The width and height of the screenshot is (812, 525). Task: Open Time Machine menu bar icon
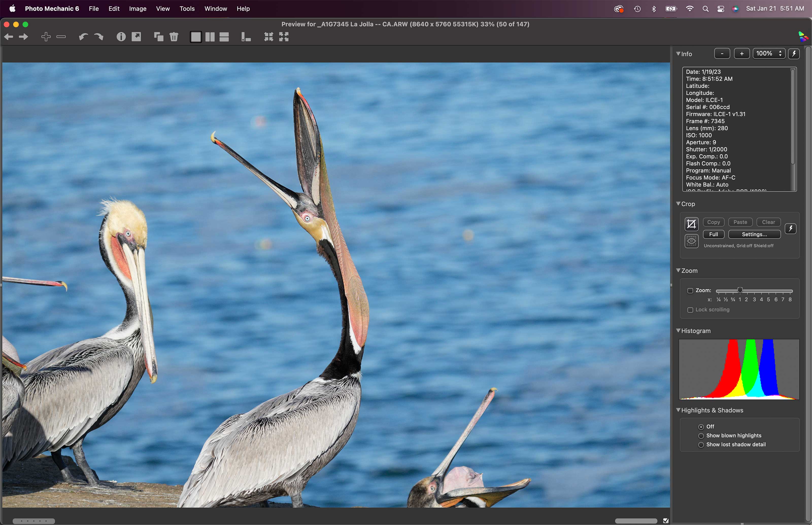click(637, 9)
